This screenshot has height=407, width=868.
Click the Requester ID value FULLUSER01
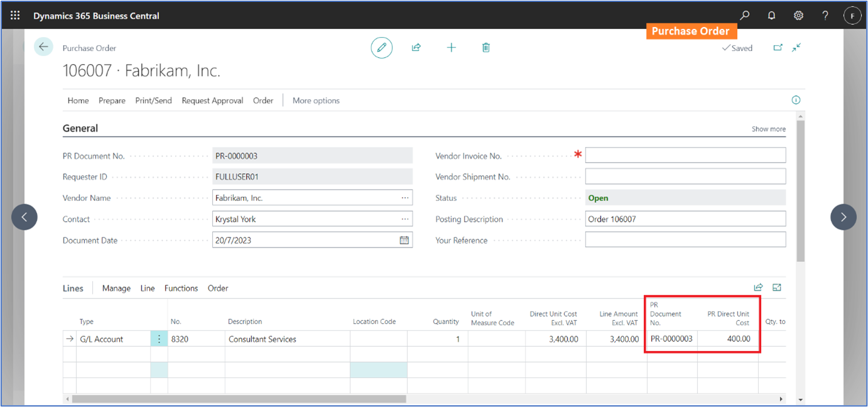237,176
